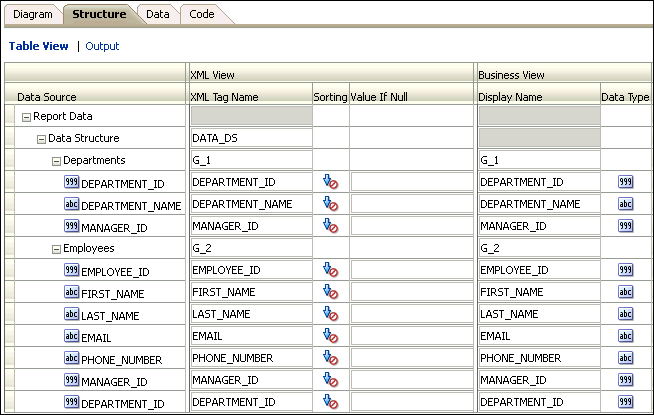This screenshot has width=654, height=415.
Task: Click the Table View link
Action: pos(38,46)
